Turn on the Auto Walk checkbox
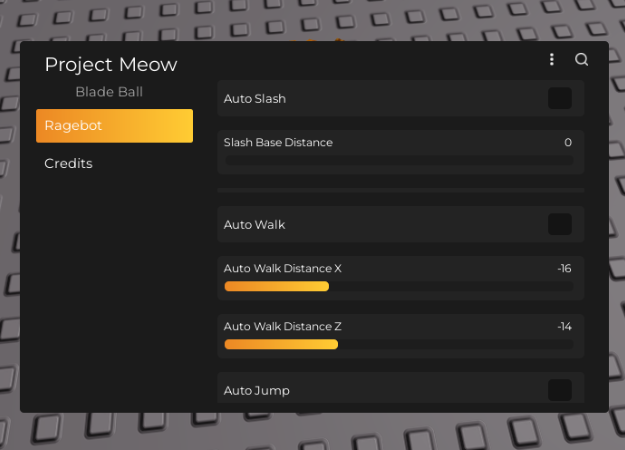The height and width of the screenshot is (450, 625). [560, 224]
